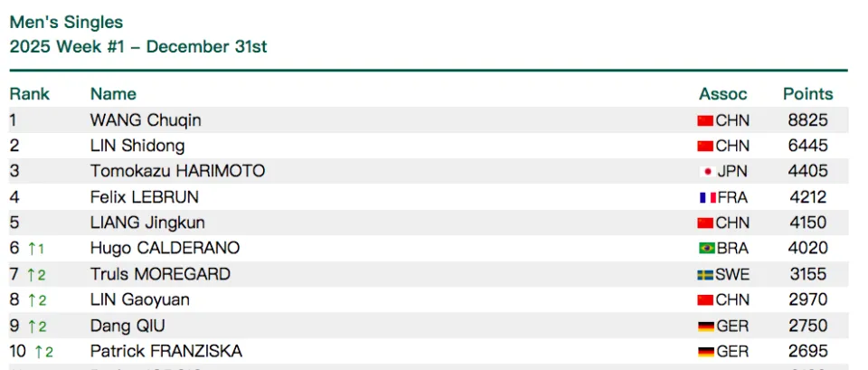Click the Germany flag in Patrick FRANZISKA's row
This screenshot has width=868, height=370.
(x=705, y=351)
